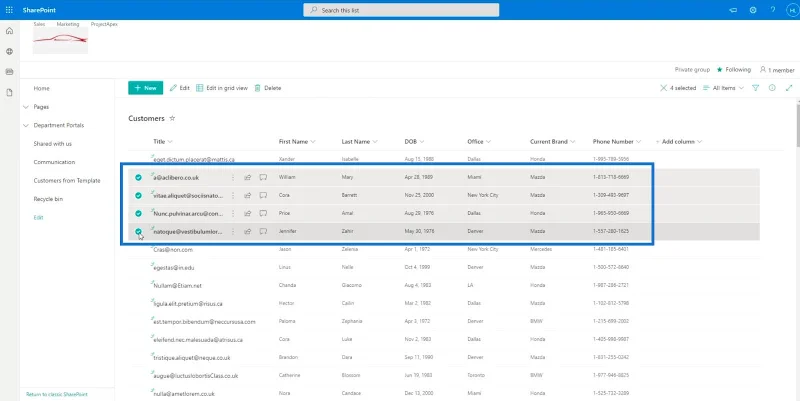Viewport: 800px width, 401px height.
Task: Deselect the vitae.aliquet row checkmark
Action: point(138,195)
